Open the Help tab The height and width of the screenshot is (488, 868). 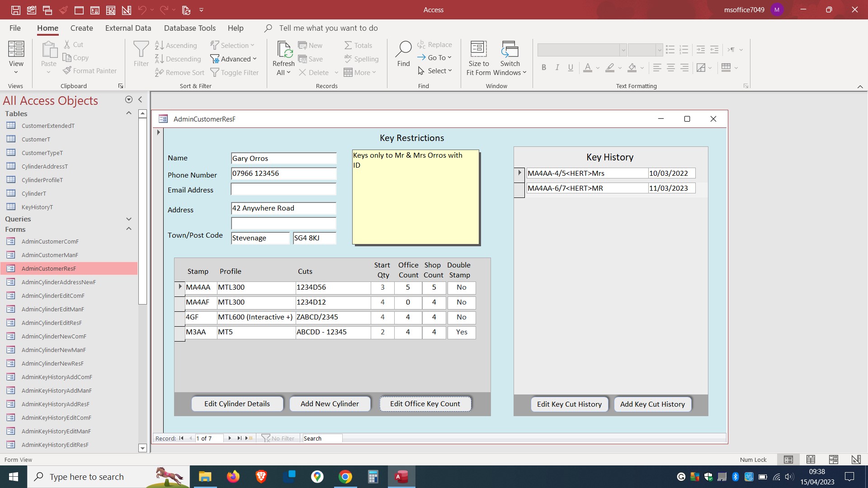(x=236, y=28)
